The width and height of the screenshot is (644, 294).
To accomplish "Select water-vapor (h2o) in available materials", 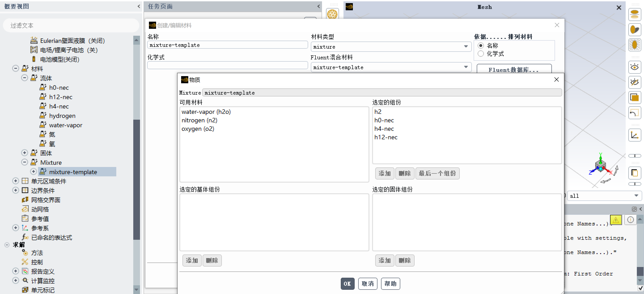I will pyautogui.click(x=206, y=112).
